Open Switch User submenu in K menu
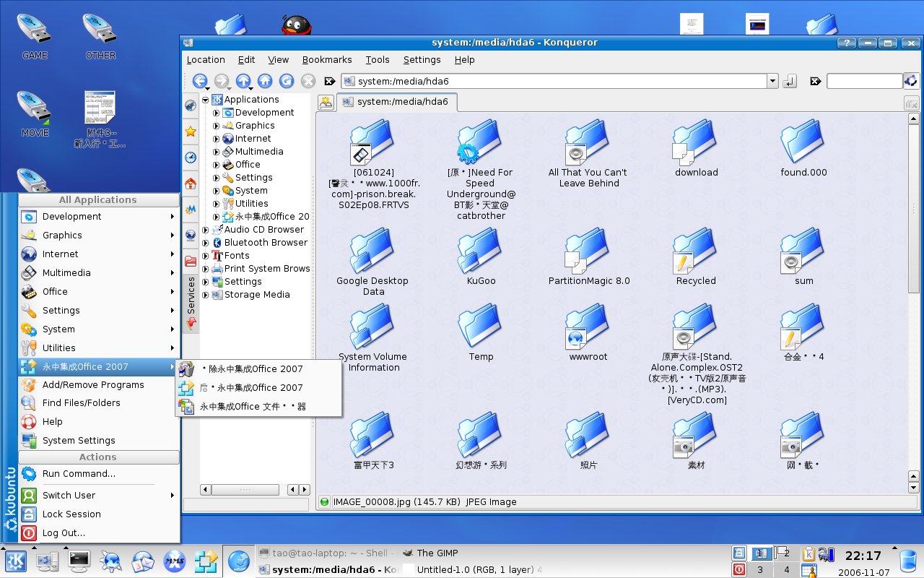924x578 pixels. pos(99,496)
